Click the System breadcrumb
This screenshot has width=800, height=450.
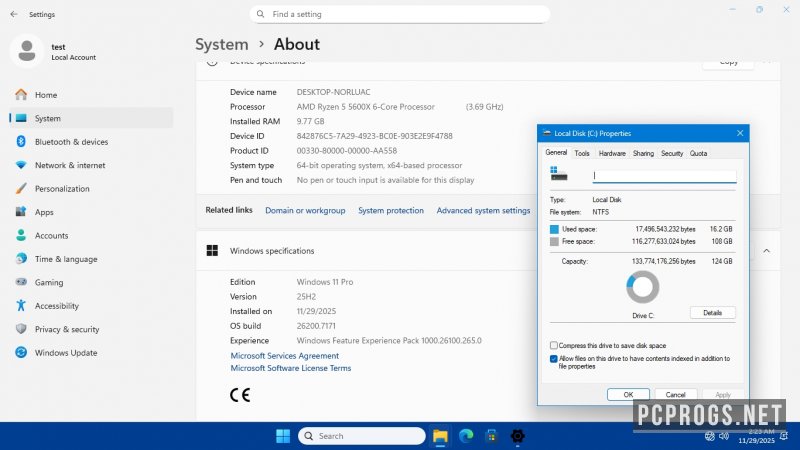(221, 44)
